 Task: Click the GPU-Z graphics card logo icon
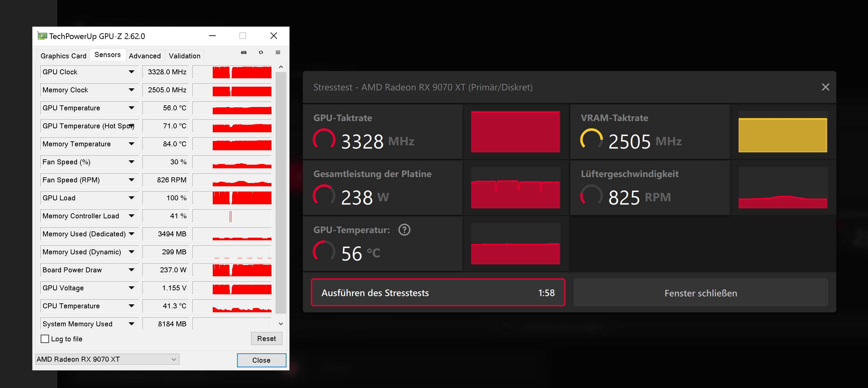tap(42, 36)
